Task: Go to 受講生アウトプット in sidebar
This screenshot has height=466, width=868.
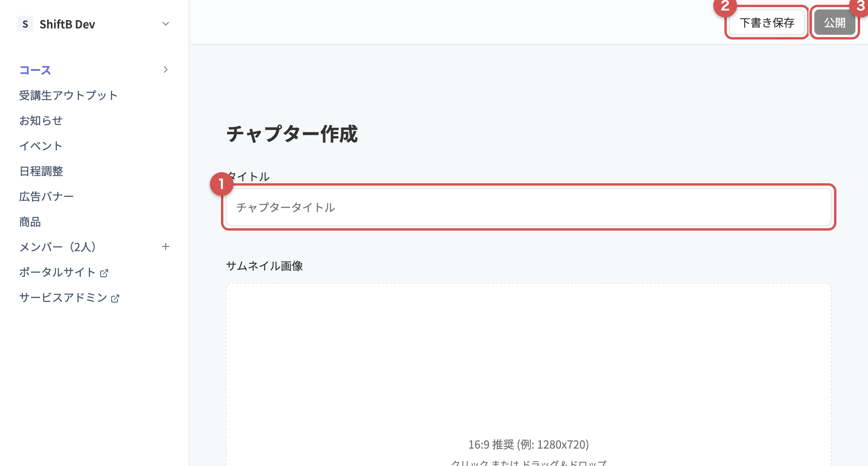Action: coord(68,95)
